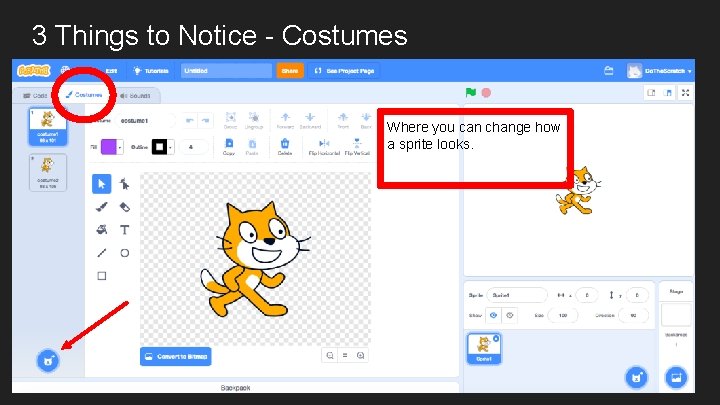
Task: Enter full screen stage mode
Action: click(x=686, y=93)
